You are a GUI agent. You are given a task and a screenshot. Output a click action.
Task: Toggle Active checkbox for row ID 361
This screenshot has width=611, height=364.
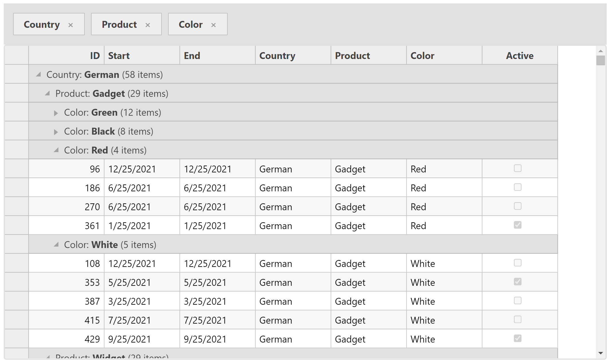tap(518, 225)
